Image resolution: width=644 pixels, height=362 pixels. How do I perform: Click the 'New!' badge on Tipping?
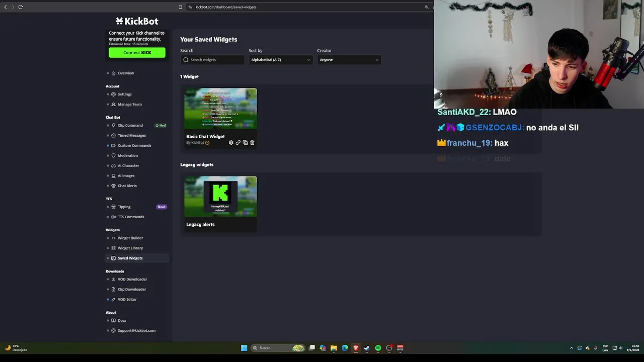pyautogui.click(x=162, y=207)
